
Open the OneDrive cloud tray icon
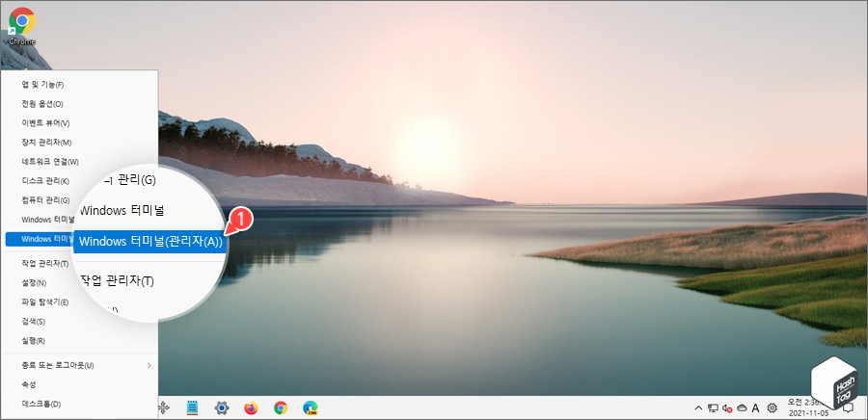(x=743, y=408)
